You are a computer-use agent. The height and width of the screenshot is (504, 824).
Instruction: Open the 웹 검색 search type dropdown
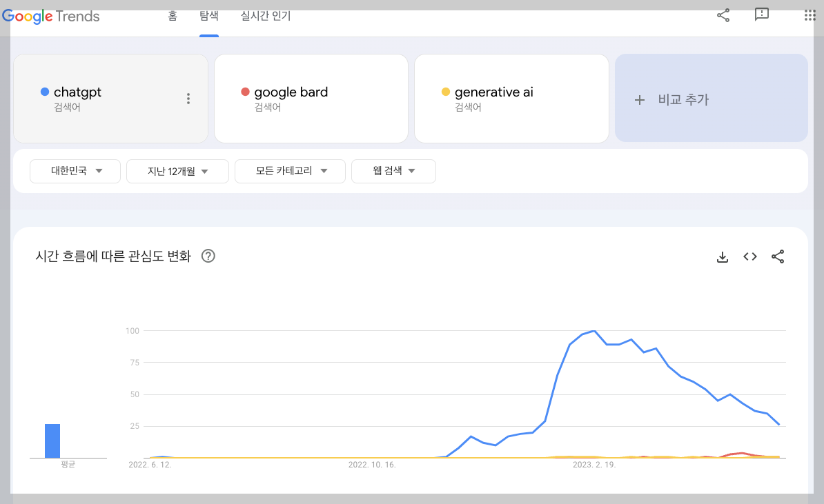click(x=393, y=171)
